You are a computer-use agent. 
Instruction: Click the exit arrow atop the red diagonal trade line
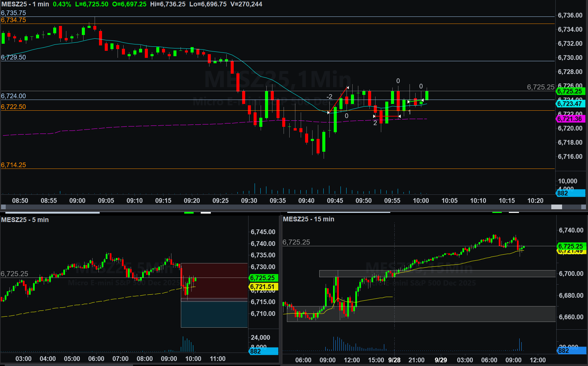(x=348, y=88)
